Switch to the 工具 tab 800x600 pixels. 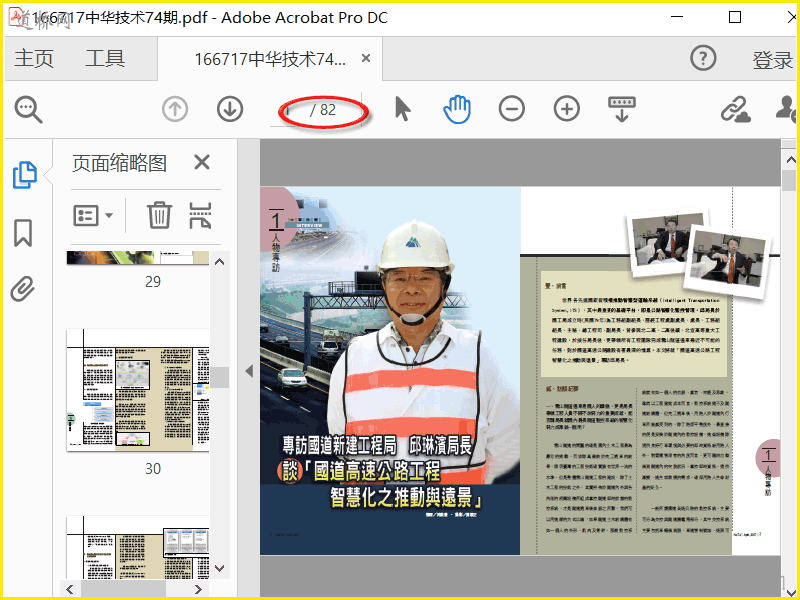[x=105, y=58]
